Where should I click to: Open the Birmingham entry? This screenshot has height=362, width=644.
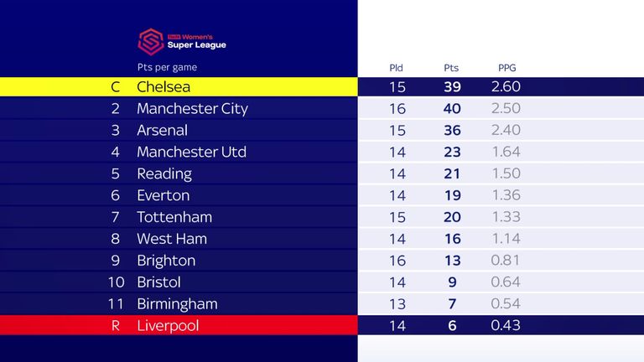click(177, 304)
